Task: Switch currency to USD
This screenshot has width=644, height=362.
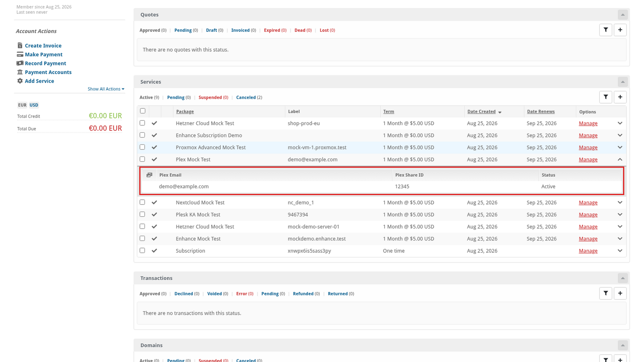Action: (x=34, y=105)
